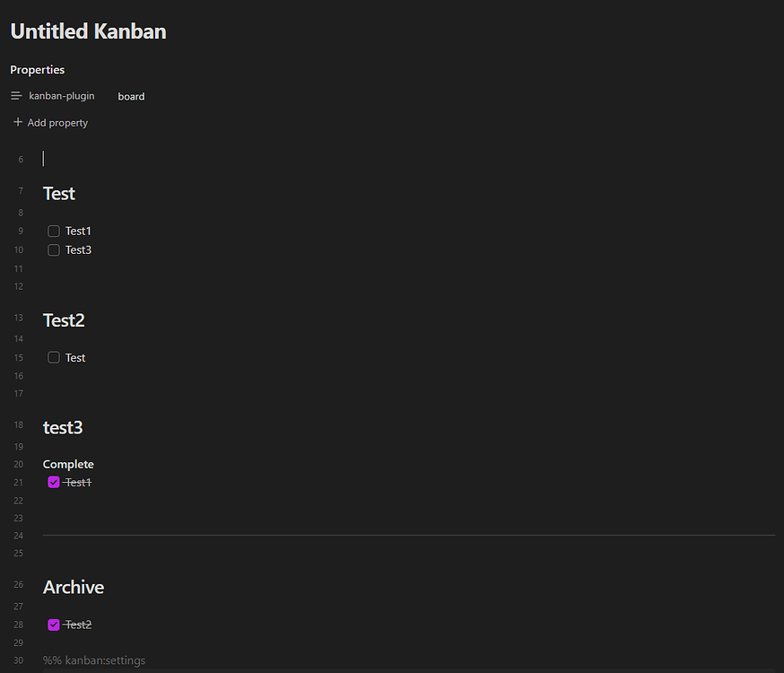Screen dimensions: 784x673
Task: Place cursor on the Test heading
Action: (x=58, y=193)
